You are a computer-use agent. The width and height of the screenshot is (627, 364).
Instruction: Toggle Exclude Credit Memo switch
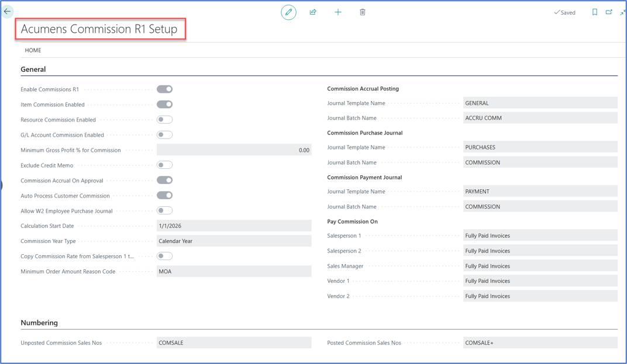[x=164, y=165]
